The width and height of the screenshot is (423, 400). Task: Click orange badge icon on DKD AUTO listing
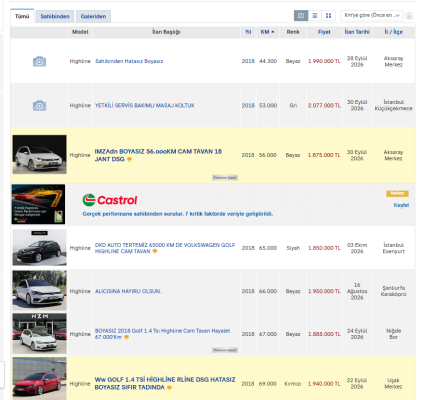coord(155,252)
